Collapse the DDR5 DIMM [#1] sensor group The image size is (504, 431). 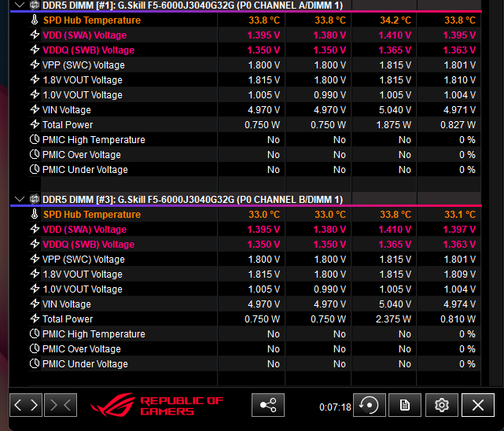pos(20,6)
